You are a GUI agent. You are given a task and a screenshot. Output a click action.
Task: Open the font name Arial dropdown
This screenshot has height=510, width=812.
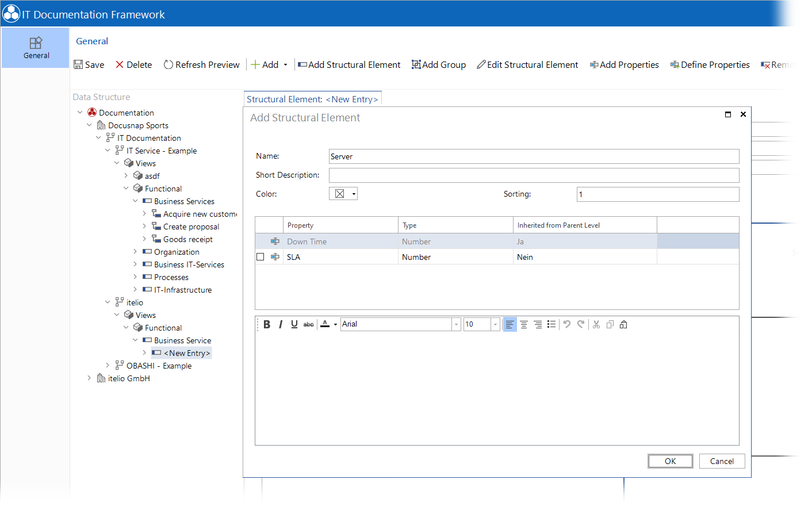456,324
